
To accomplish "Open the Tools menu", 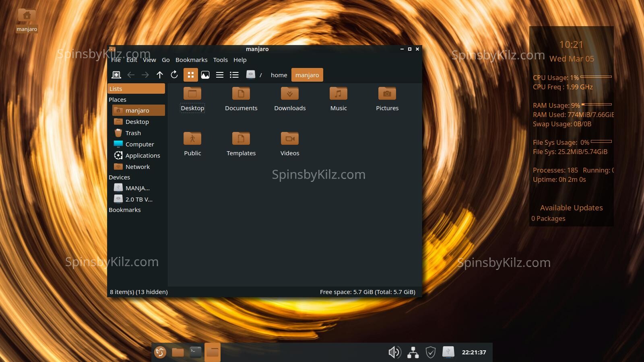I will [221, 60].
